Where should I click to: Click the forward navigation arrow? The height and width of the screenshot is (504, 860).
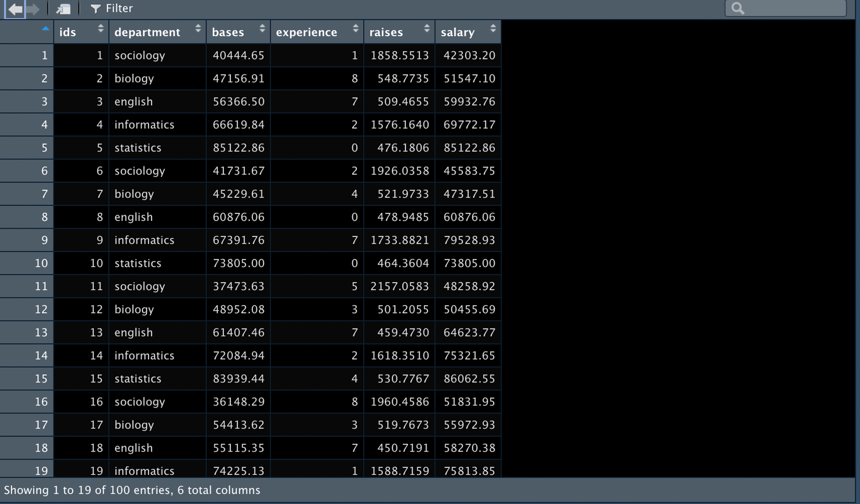click(33, 9)
